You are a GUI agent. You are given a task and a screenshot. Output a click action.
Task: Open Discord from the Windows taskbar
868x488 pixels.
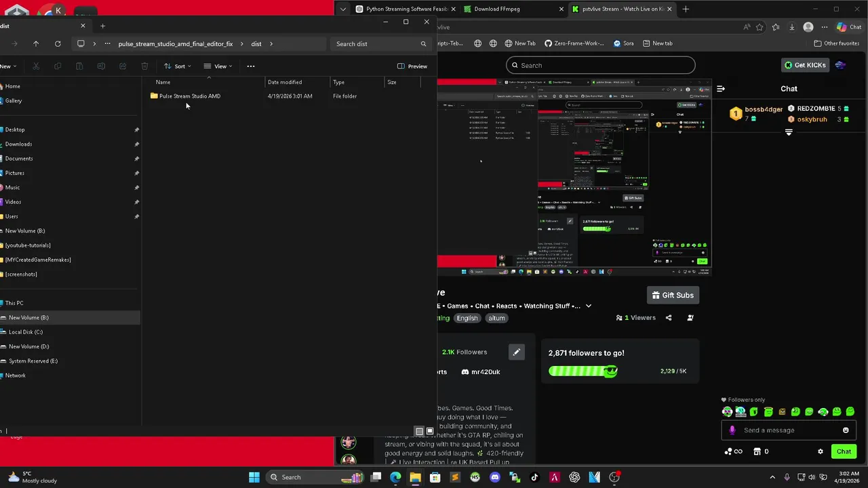(x=494, y=477)
